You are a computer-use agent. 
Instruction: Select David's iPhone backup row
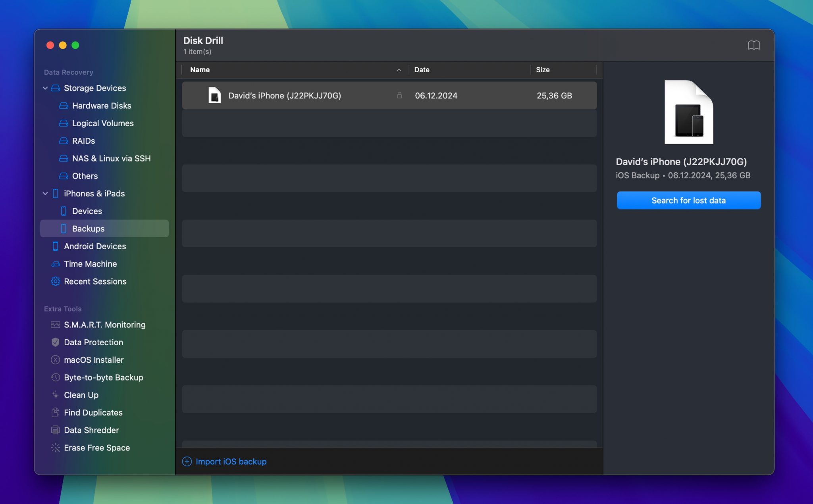click(x=284, y=96)
